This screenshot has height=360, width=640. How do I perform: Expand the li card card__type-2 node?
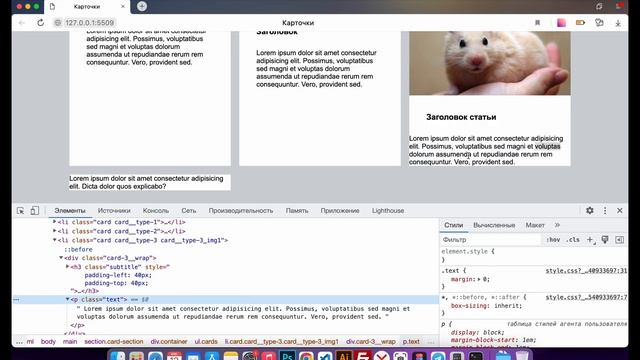55,231
